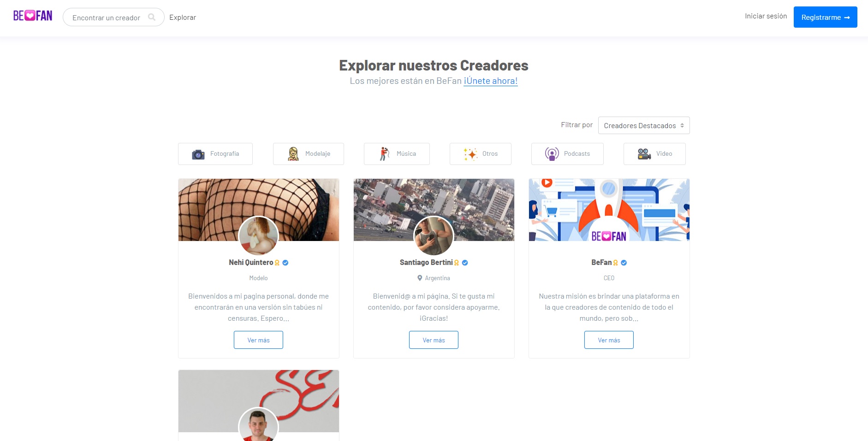This screenshot has height=441, width=868.
Task: Click the BeFan logo in header
Action: (x=33, y=16)
